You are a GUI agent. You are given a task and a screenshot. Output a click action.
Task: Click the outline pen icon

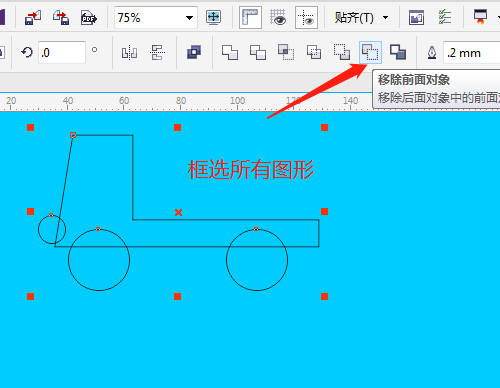click(x=432, y=53)
